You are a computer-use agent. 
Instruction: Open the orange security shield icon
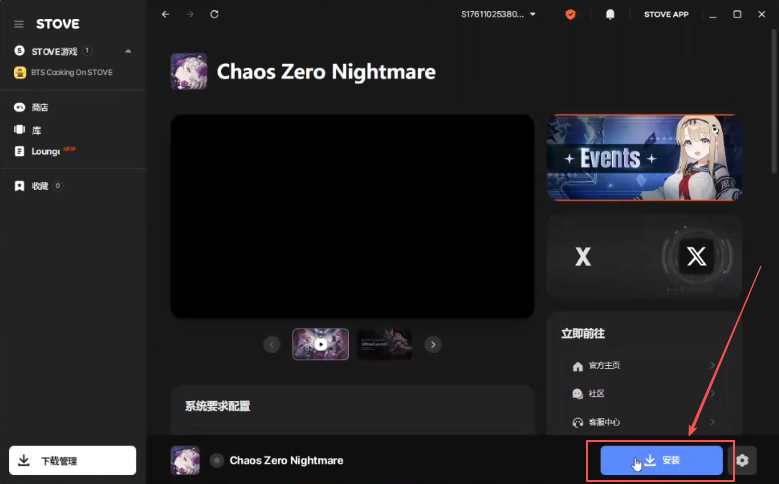(x=570, y=14)
